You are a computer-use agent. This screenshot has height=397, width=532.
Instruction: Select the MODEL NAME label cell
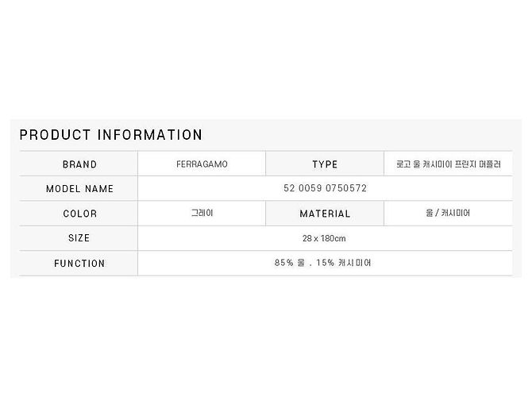point(79,188)
